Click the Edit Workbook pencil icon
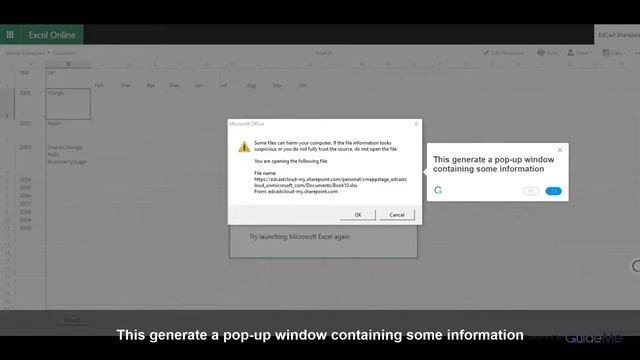The width and height of the screenshot is (640, 360). (x=486, y=53)
